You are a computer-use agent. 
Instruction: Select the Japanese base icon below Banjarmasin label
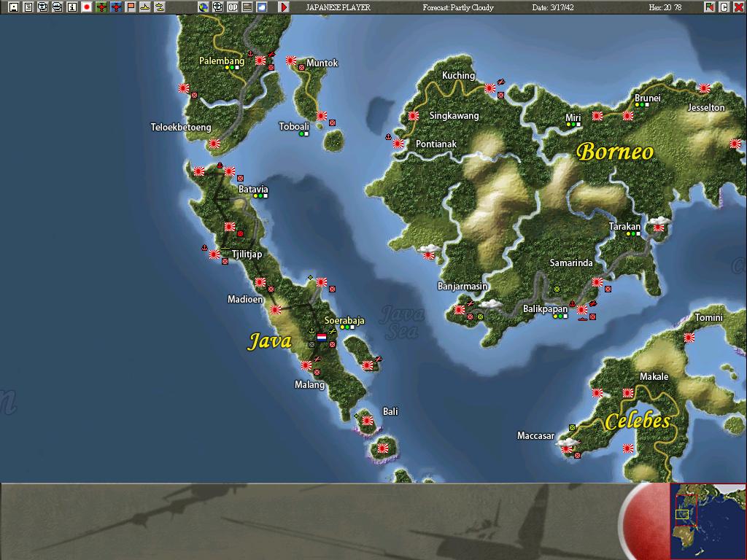[x=460, y=310]
